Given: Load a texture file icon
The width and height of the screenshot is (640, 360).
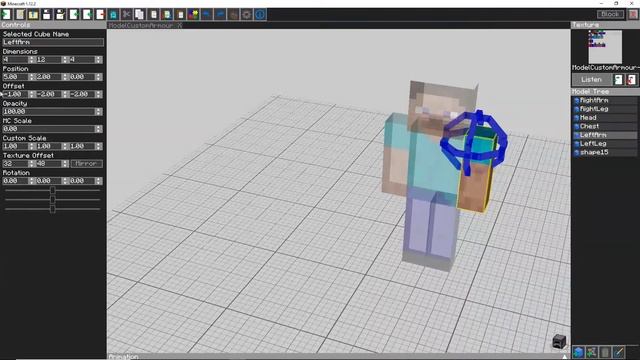Looking at the screenshot, I should click(619, 80).
